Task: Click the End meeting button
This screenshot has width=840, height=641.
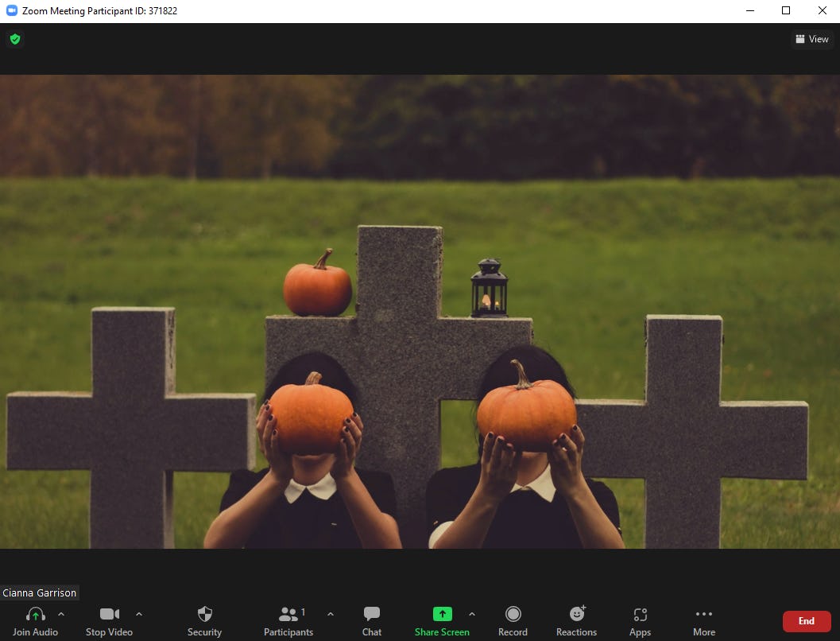Action: coord(806,621)
